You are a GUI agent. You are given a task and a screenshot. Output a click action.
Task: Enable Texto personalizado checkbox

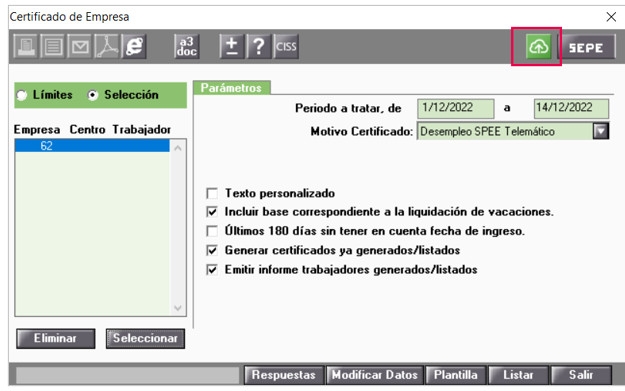pos(212,194)
